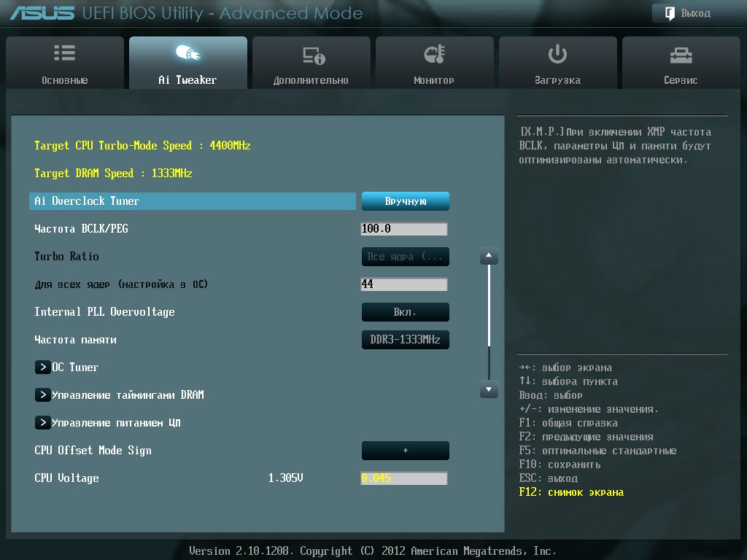Click the all-cores ratio field showing 44
The height and width of the screenshot is (560, 747).
(404, 284)
